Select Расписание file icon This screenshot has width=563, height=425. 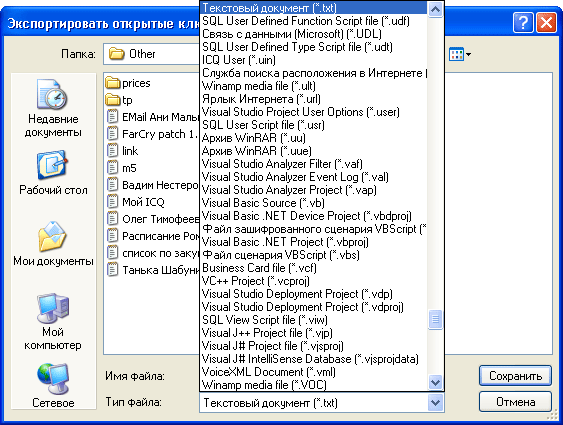[x=113, y=236]
